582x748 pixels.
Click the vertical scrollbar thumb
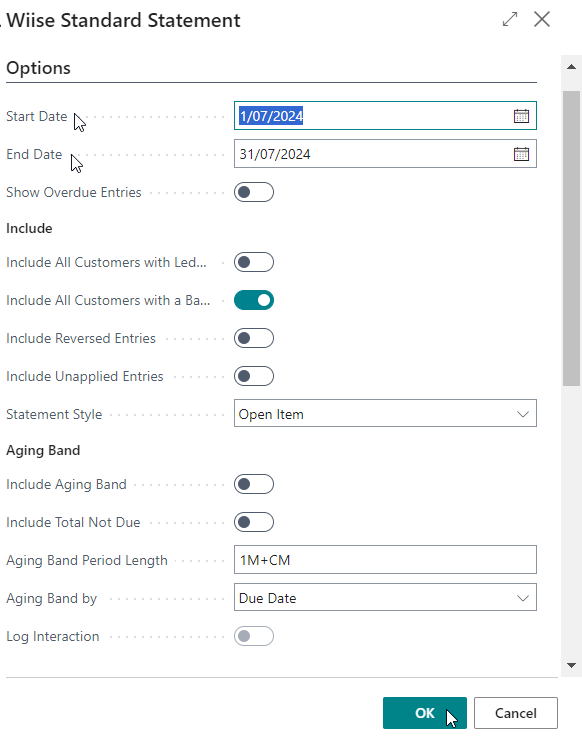click(571, 239)
